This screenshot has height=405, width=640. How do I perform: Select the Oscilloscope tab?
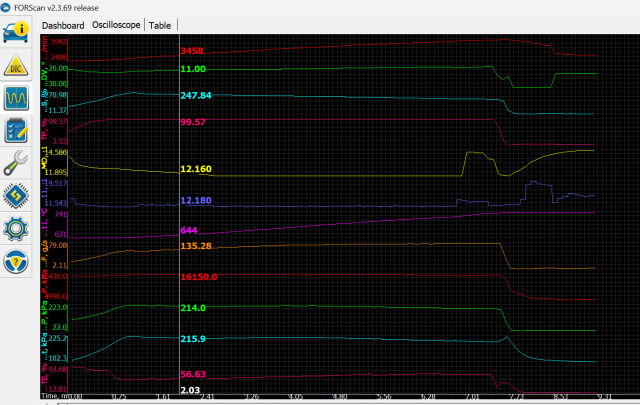(117, 24)
